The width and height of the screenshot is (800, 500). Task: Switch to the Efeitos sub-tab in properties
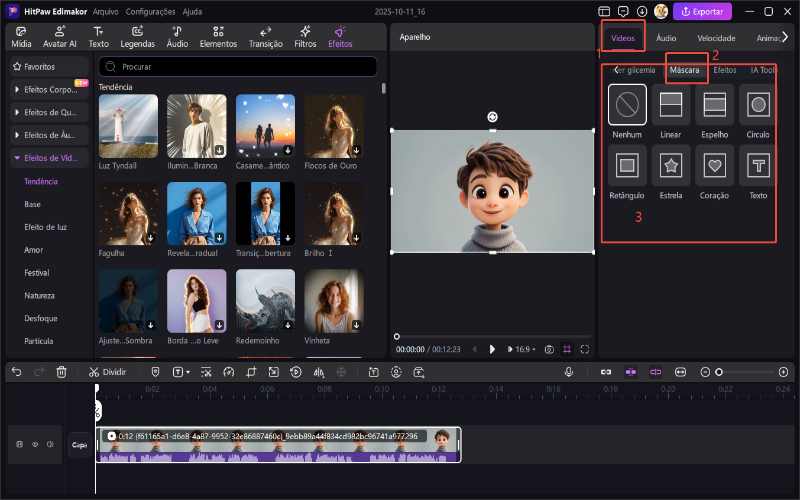724,70
